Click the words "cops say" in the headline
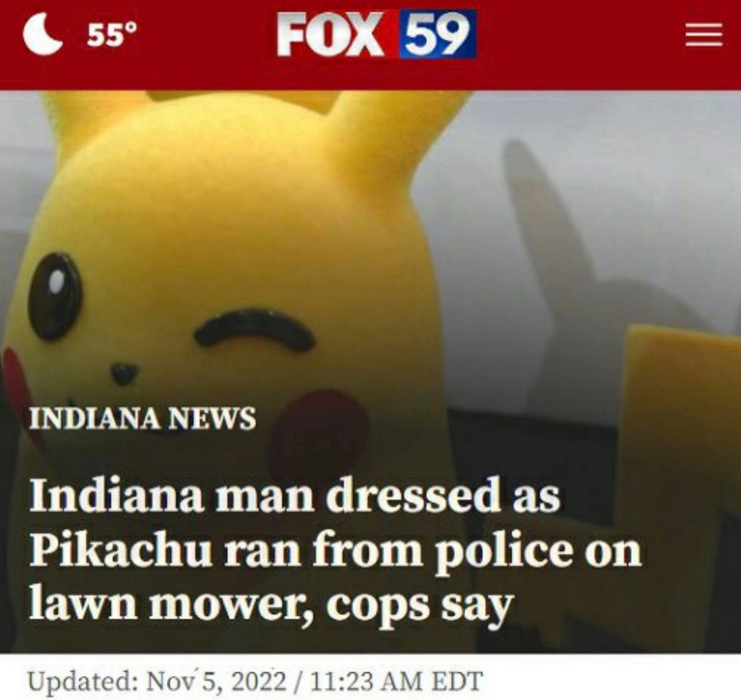This screenshot has width=741, height=700. tap(420, 606)
